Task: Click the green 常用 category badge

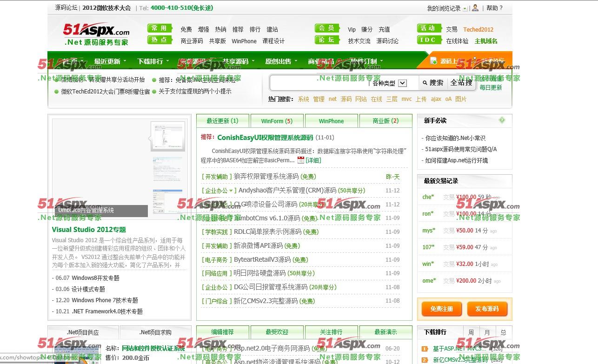Action: click(x=160, y=28)
